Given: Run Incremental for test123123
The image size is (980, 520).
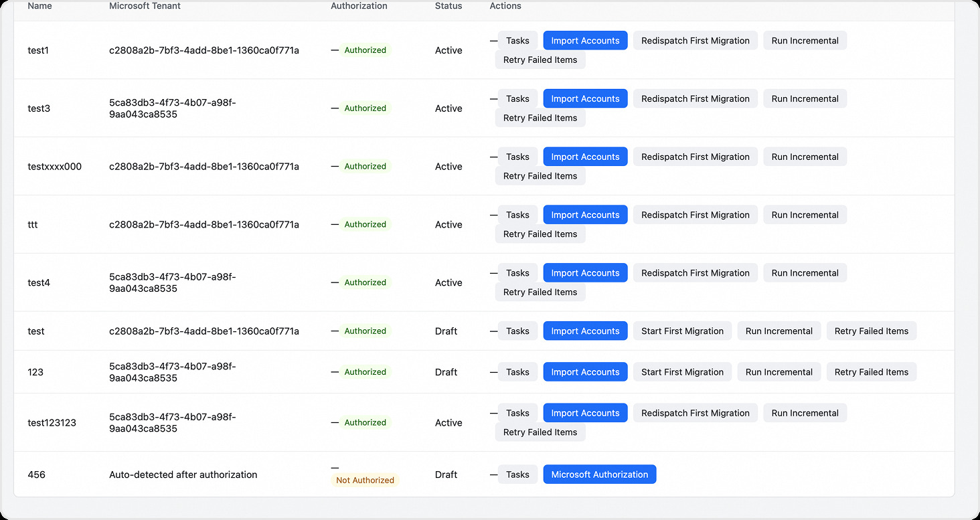Looking at the screenshot, I should click(805, 413).
